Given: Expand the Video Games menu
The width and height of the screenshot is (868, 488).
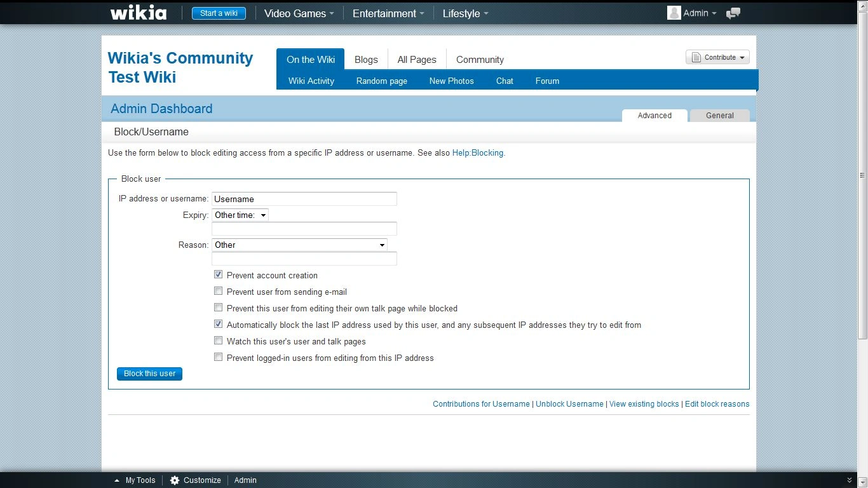Looking at the screenshot, I should pyautogui.click(x=299, y=13).
